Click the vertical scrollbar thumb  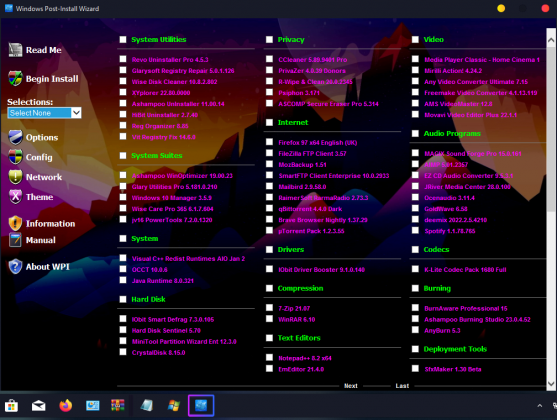point(551,129)
